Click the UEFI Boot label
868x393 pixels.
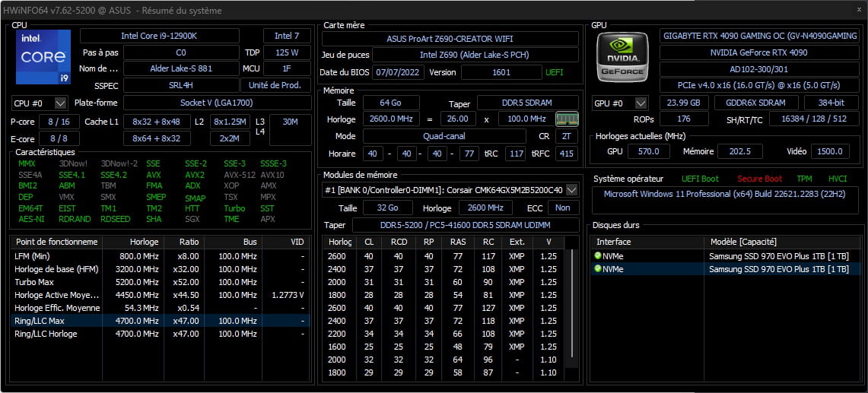700,179
